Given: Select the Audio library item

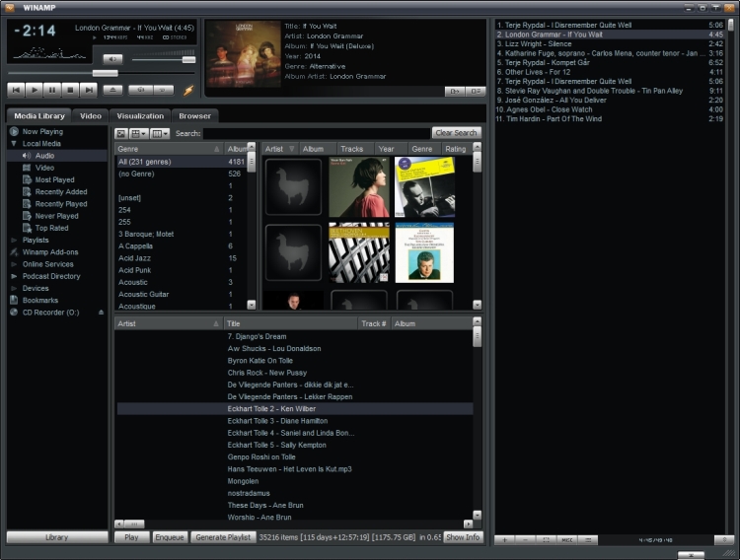Looking at the screenshot, I should click(x=44, y=156).
